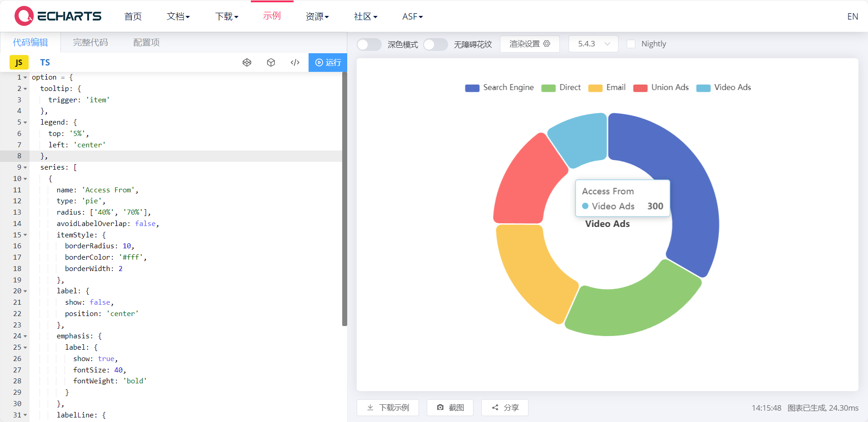Click the code text "radius: ['40%', '70%'],"
This screenshot has height=422, width=868.
tap(104, 212)
